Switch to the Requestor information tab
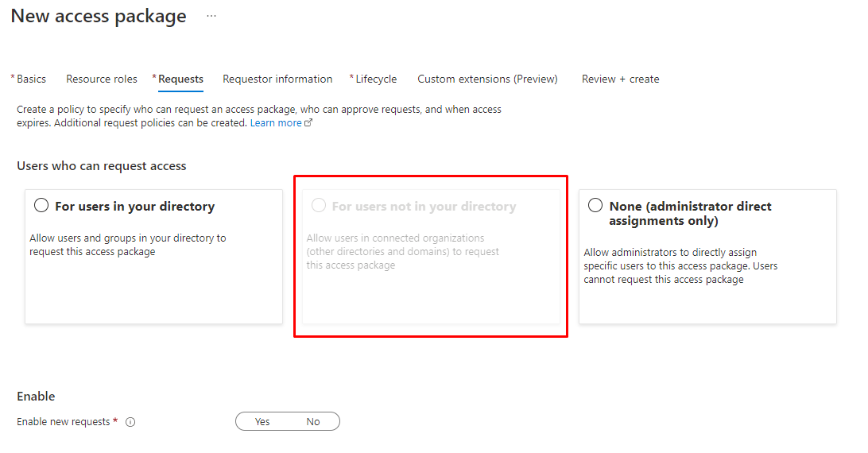 [x=277, y=79]
